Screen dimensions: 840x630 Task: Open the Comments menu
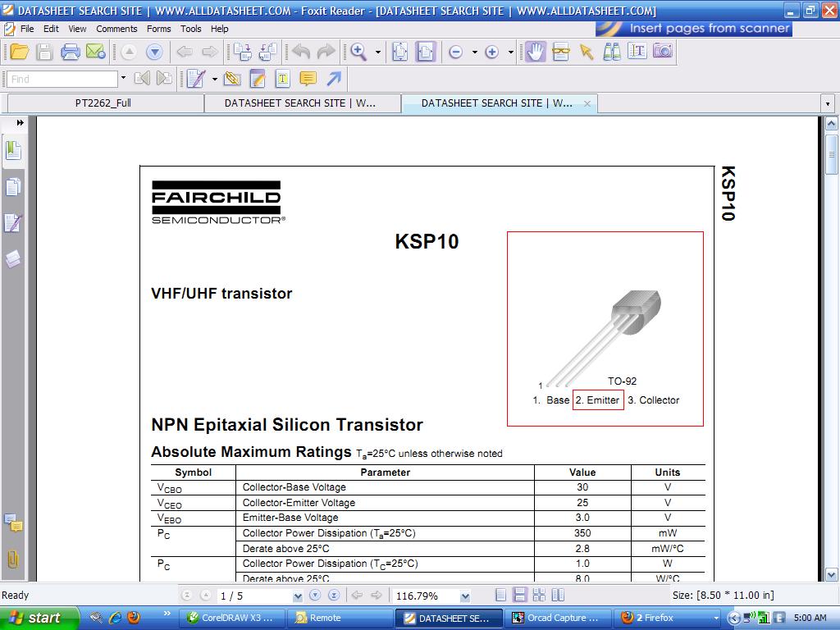pyautogui.click(x=116, y=29)
